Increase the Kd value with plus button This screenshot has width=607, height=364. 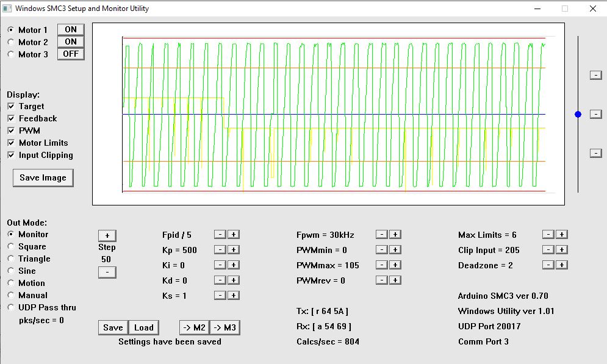(x=234, y=280)
